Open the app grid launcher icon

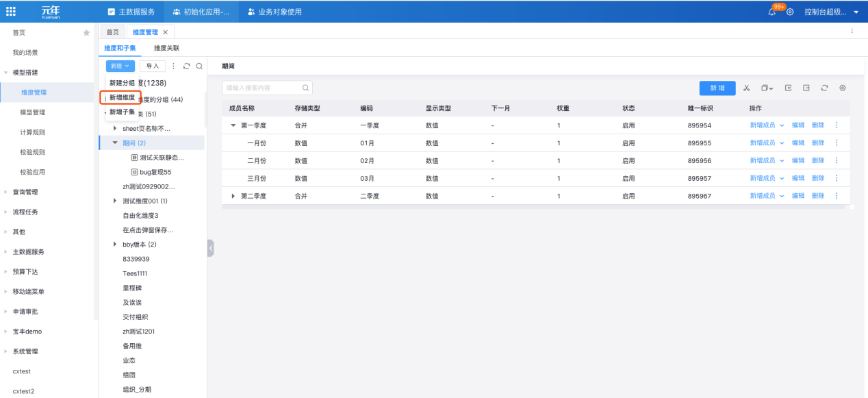tap(11, 12)
